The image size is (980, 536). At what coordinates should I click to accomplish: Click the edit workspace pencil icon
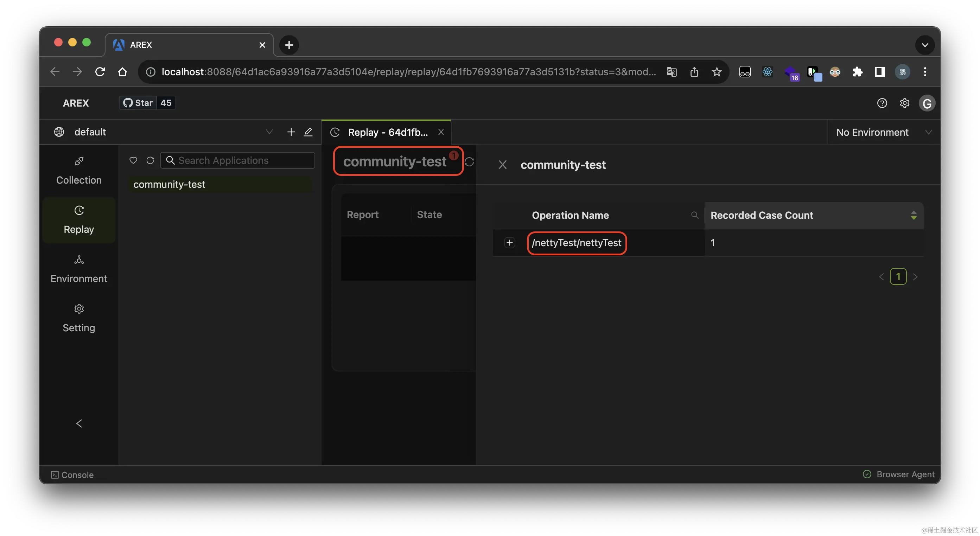(308, 132)
